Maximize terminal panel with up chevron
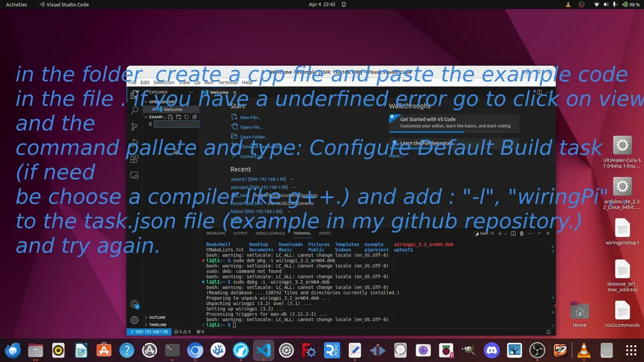The width and height of the screenshot is (644, 362). pyautogui.click(x=539, y=233)
